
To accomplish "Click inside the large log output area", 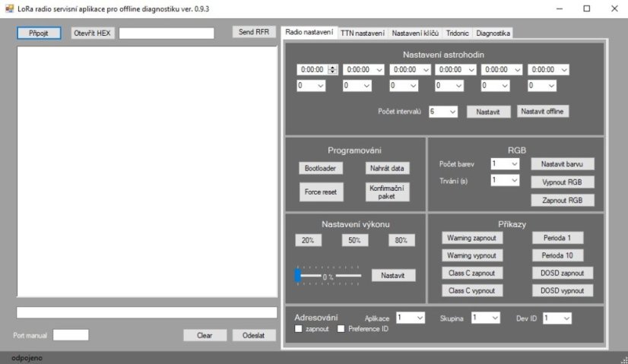I will coord(147,172).
